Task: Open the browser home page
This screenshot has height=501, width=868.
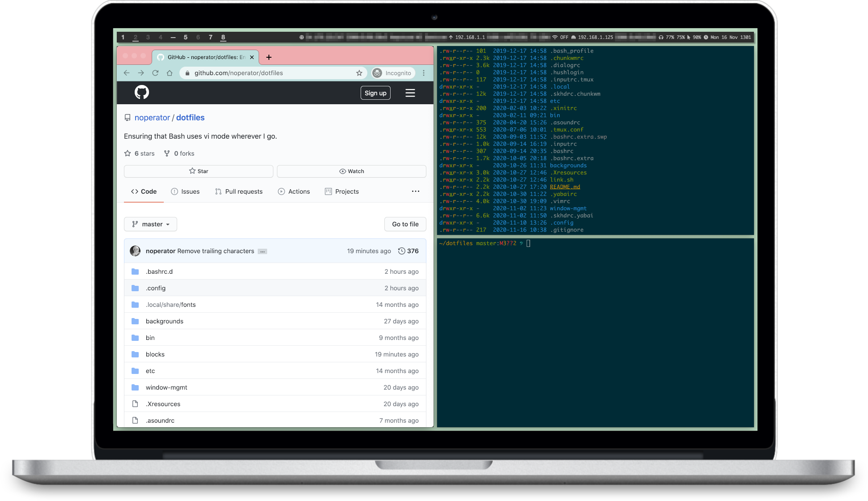Action: pos(170,73)
